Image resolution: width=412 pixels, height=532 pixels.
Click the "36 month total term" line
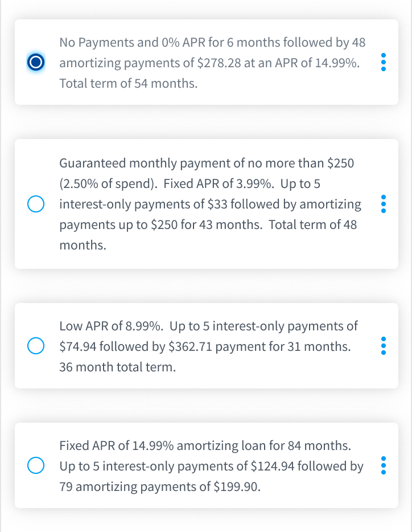(117, 367)
